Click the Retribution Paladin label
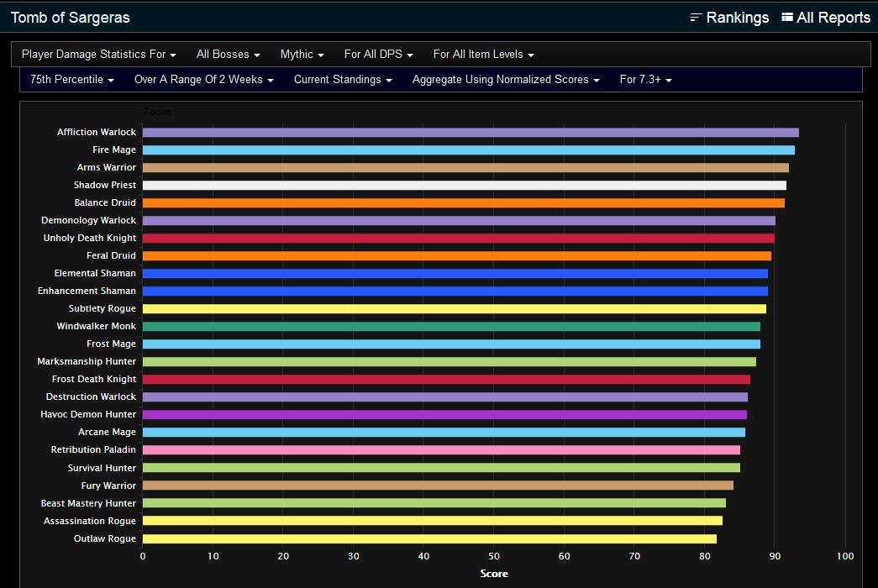The width and height of the screenshot is (878, 588). [93, 449]
